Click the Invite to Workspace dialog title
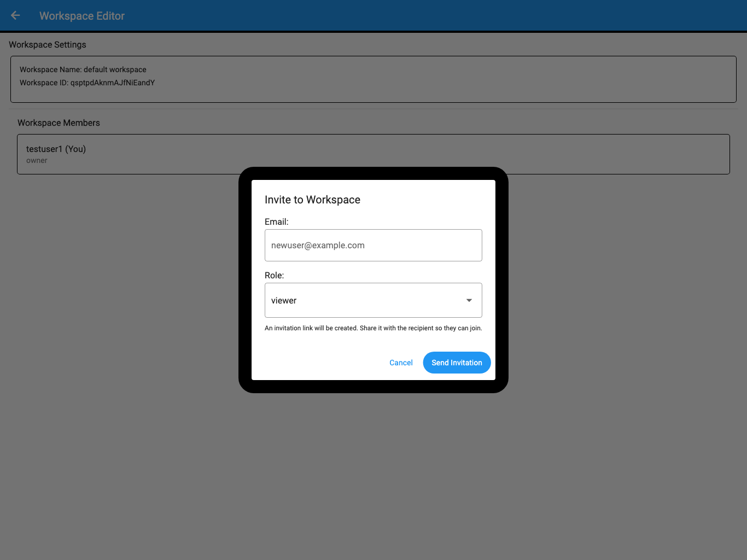The width and height of the screenshot is (747, 560). tap(312, 200)
